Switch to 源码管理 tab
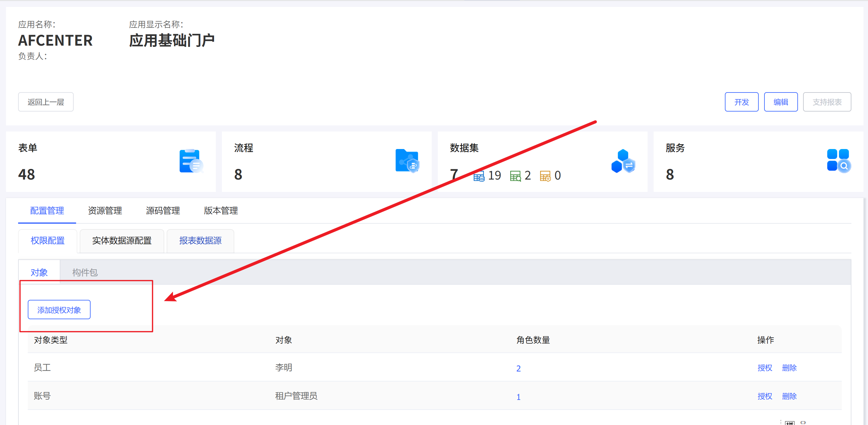This screenshot has height=425, width=868. [x=163, y=211]
